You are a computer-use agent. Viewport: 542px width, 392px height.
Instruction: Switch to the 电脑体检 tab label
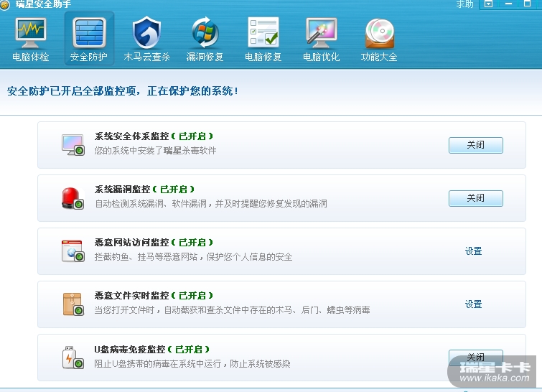coord(31,57)
